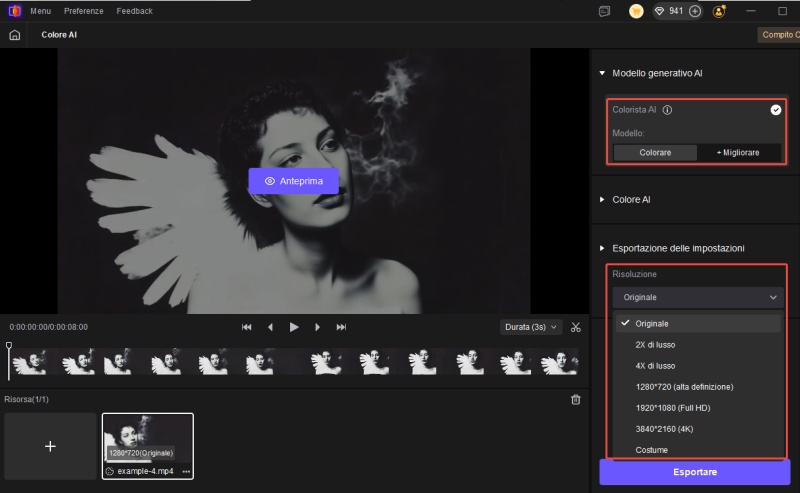Add more credits with plus icon

695,11
